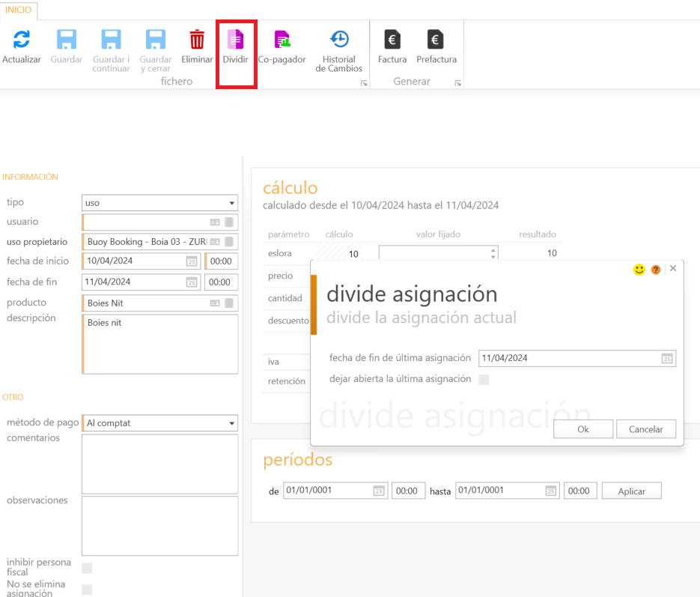Open calendar for fecha de inicio

pyautogui.click(x=192, y=261)
